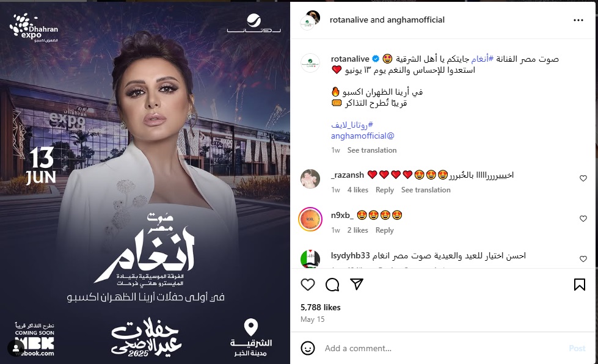Open the anghamofficial mention link
The height and width of the screenshot is (364, 598).
(363, 136)
